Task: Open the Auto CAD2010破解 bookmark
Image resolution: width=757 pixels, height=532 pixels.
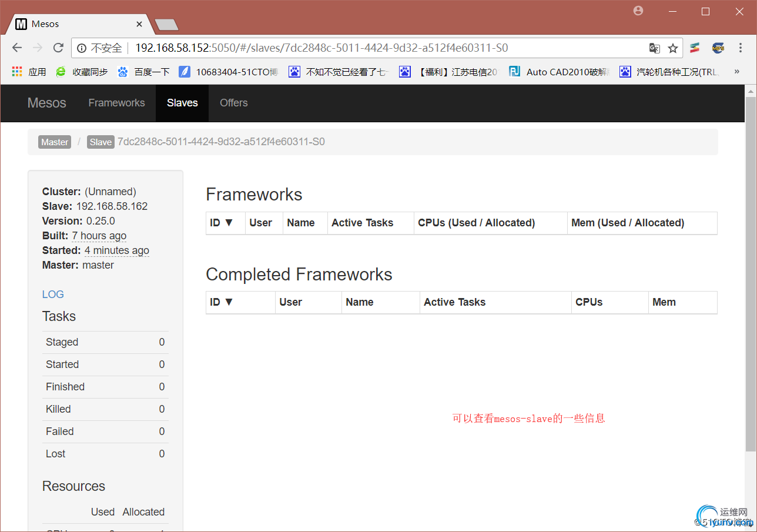Action: tap(559, 72)
